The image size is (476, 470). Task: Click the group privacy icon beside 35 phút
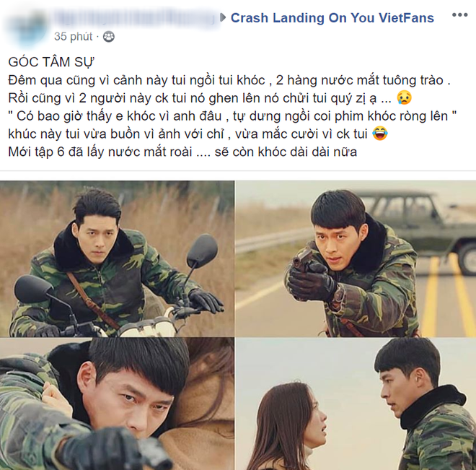109,37
